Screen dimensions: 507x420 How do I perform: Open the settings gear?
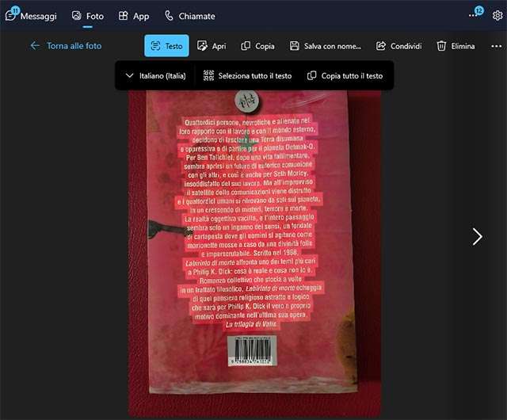click(497, 15)
